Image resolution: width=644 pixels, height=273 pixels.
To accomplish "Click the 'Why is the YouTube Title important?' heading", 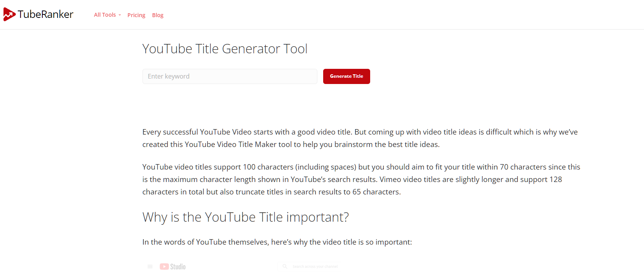I will tap(245, 217).
